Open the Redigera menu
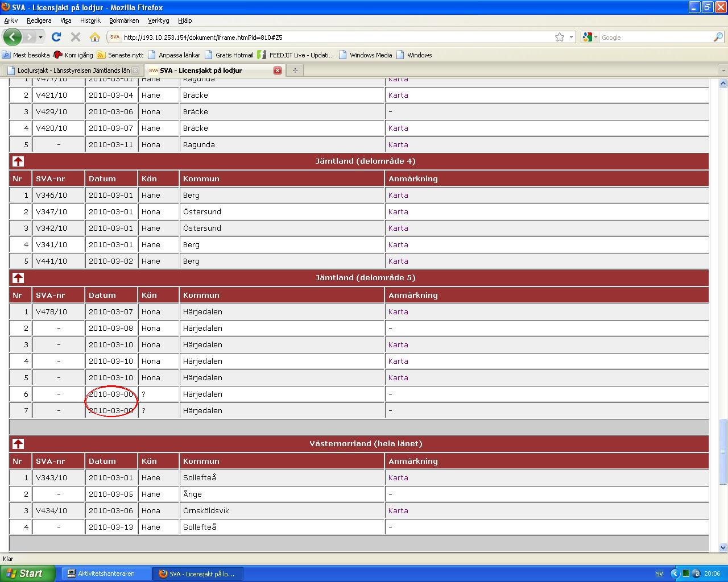The height and width of the screenshot is (582, 728). [x=39, y=20]
